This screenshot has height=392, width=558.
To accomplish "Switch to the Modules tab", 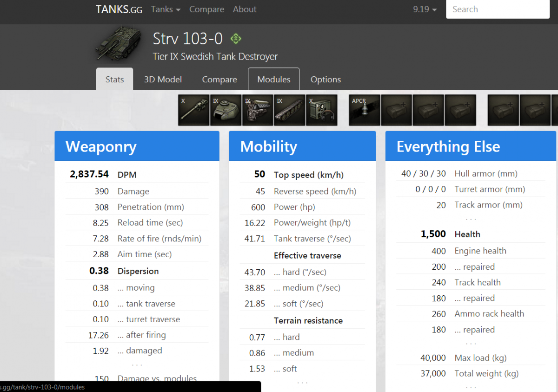I will pos(274,79).
